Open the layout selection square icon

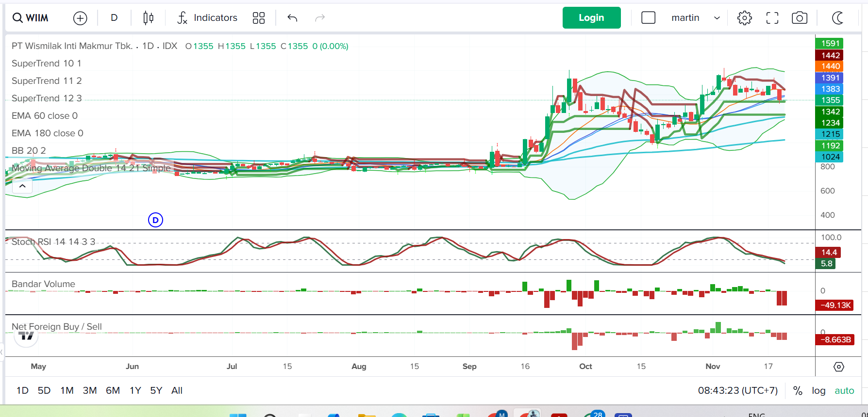pos(648,18)
